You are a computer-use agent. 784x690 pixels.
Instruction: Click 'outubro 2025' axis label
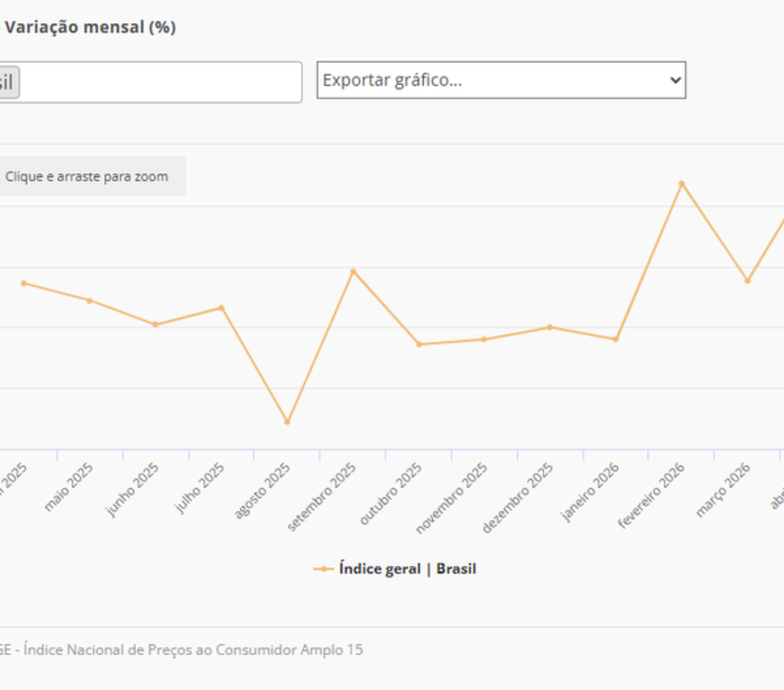pyautogui.click(x=390, y=493)
